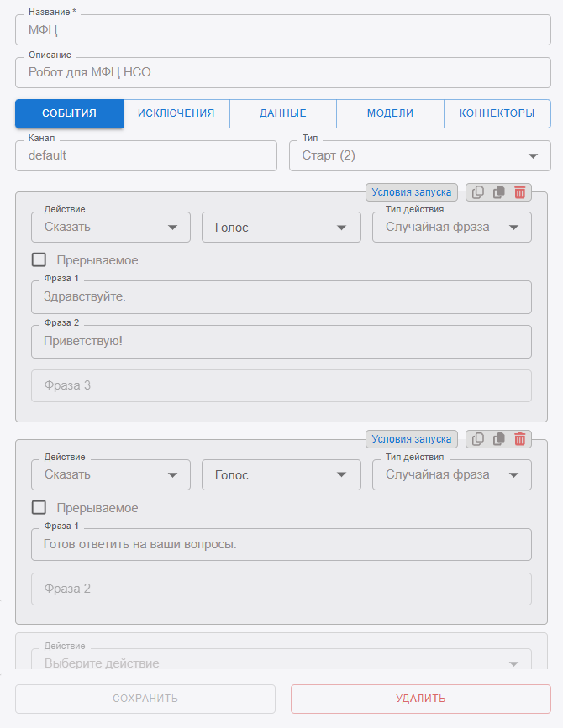Toggle Прерываемое checkbox in first action block
This screenshot has height=728, width=563.
pos(39,260)
